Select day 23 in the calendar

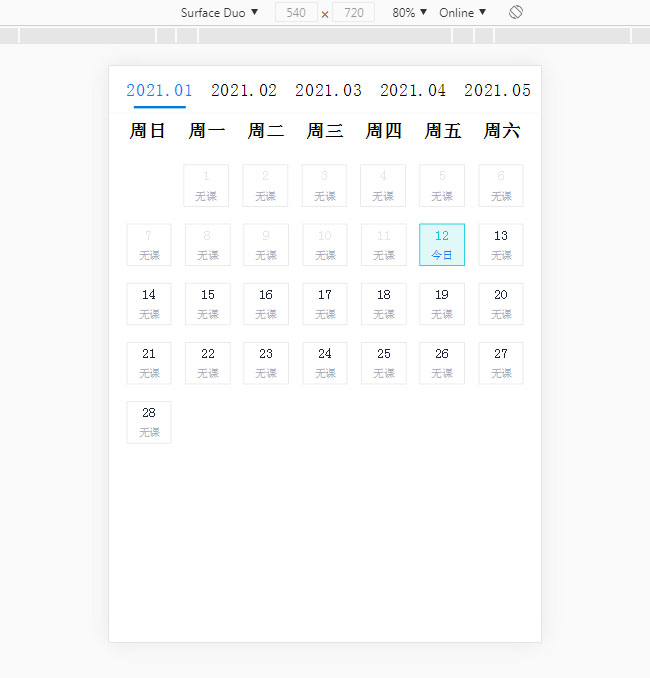[266, 363]
